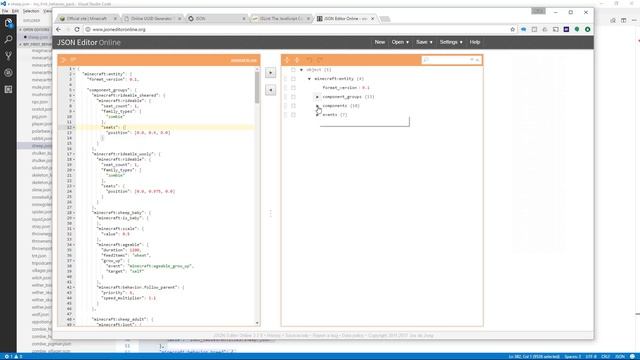Click New in JSON Editor menu
This screenshot has height=360, width=640.
pos(380,42)
